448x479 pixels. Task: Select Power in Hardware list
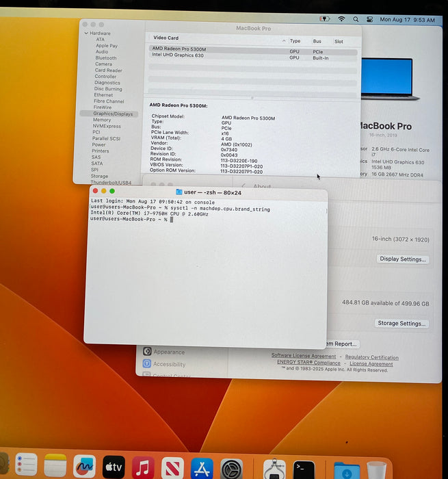click(98, 144)
